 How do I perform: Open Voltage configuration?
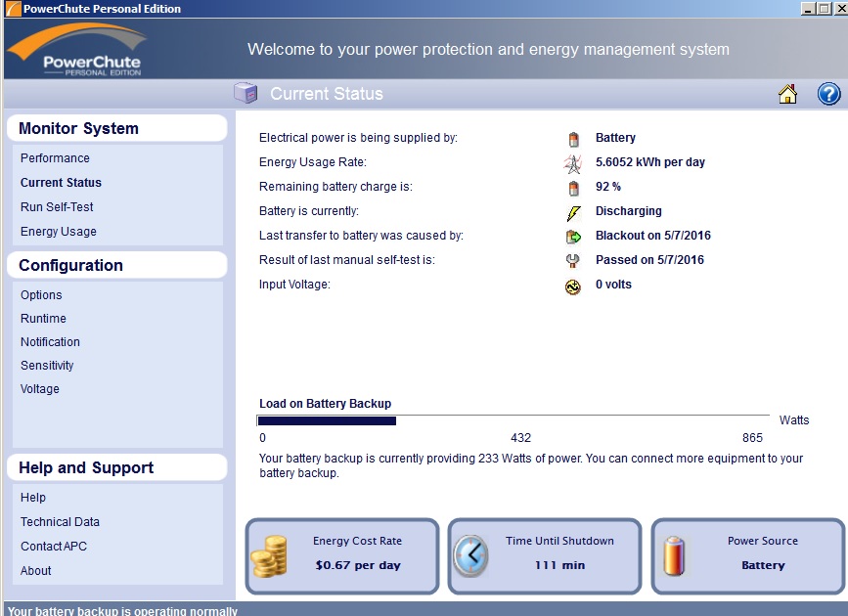40,389
